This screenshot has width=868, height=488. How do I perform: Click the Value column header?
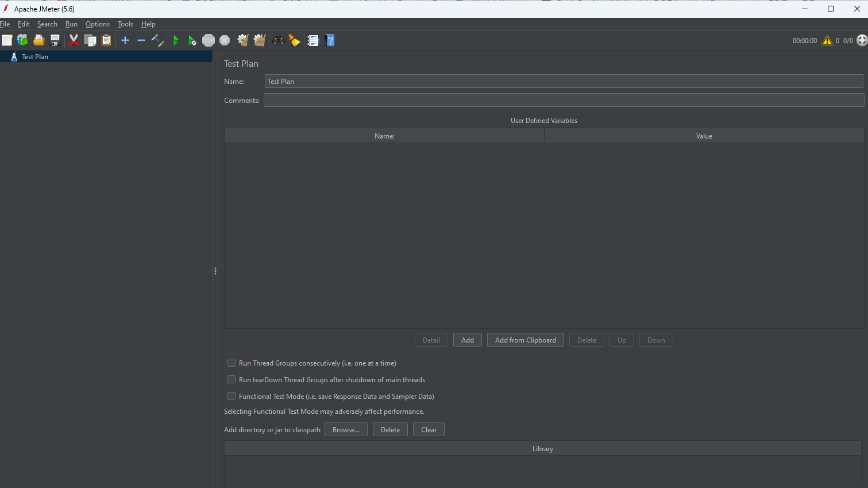pyautogui.click(x=704, y=136)
